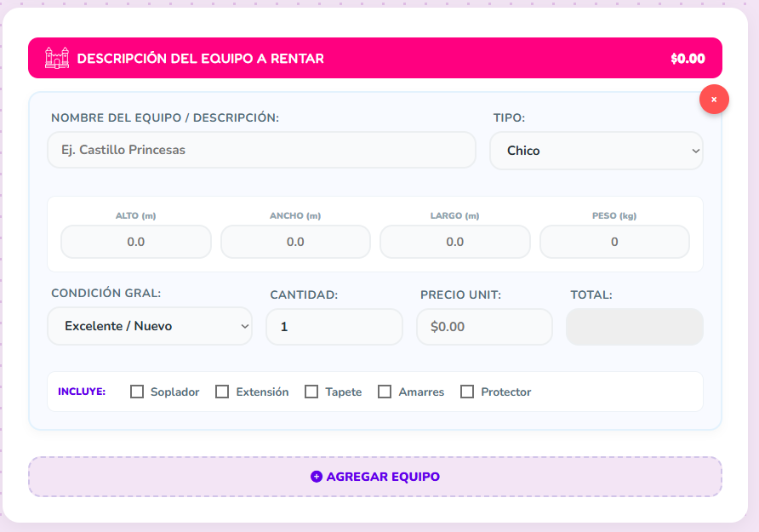Viewport: 759px width, 532px height.
Task: Click the greyed-out Total field
Action: [x=634, y=327]
